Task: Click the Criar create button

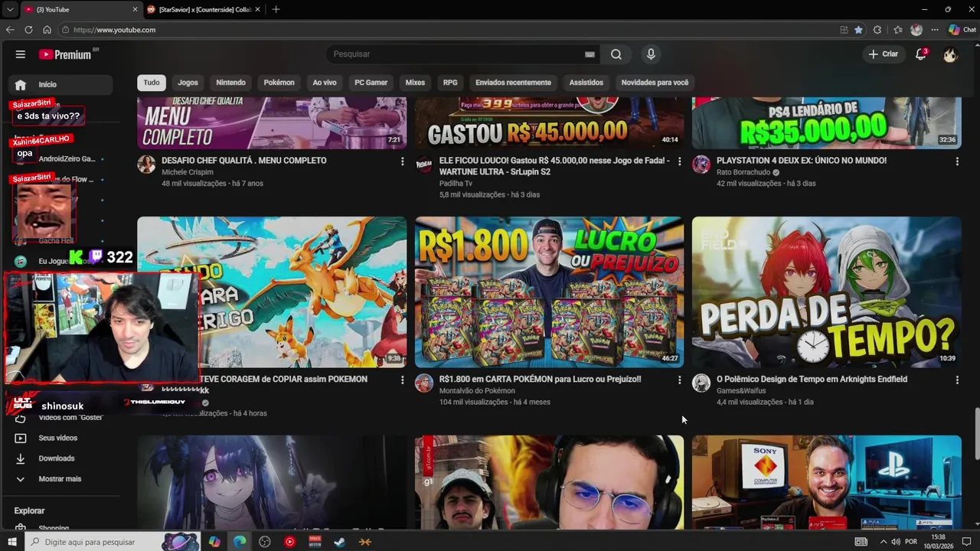Action: pos(883,54)
